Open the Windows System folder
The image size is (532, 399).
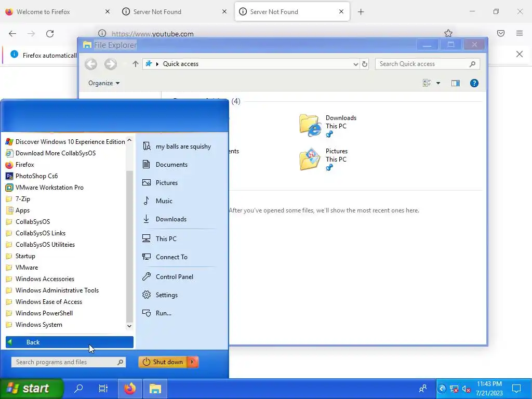coord(34,325)
